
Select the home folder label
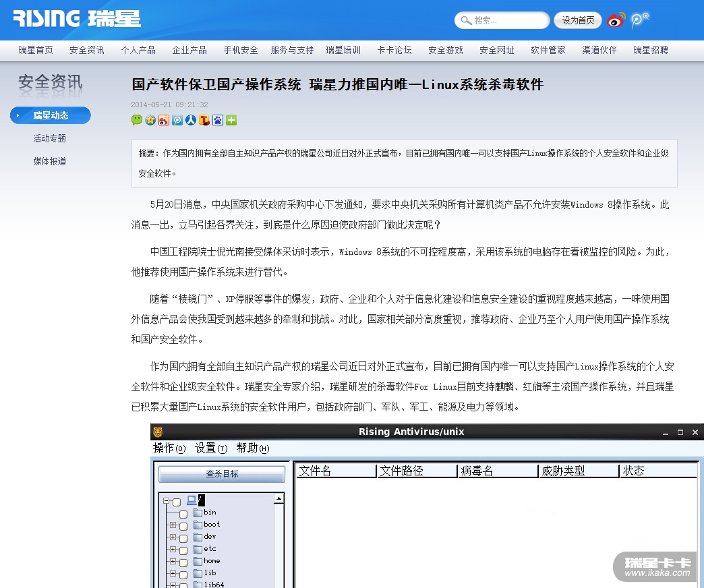[x=212, y=560]
